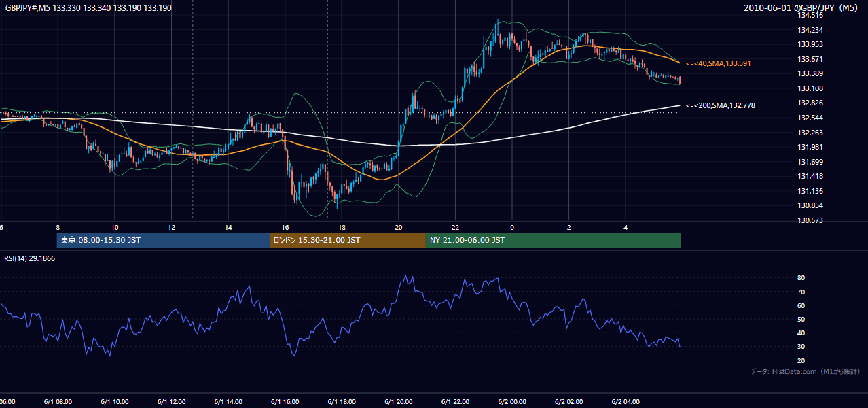Viewport: 868px width, 408px height.
Task: Click bottom time label 6/1 08:00
Action: [58, 401]
